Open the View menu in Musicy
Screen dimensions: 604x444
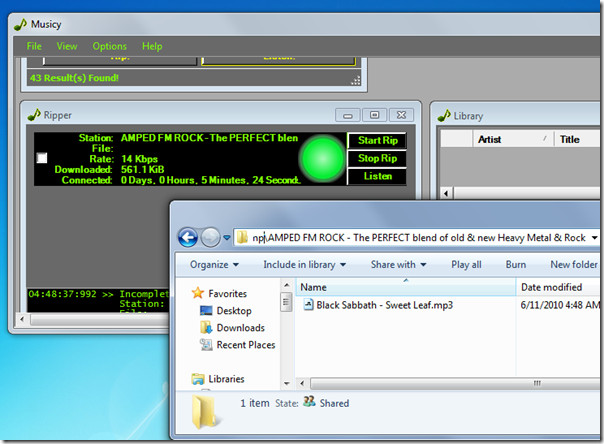coord(67,46)
